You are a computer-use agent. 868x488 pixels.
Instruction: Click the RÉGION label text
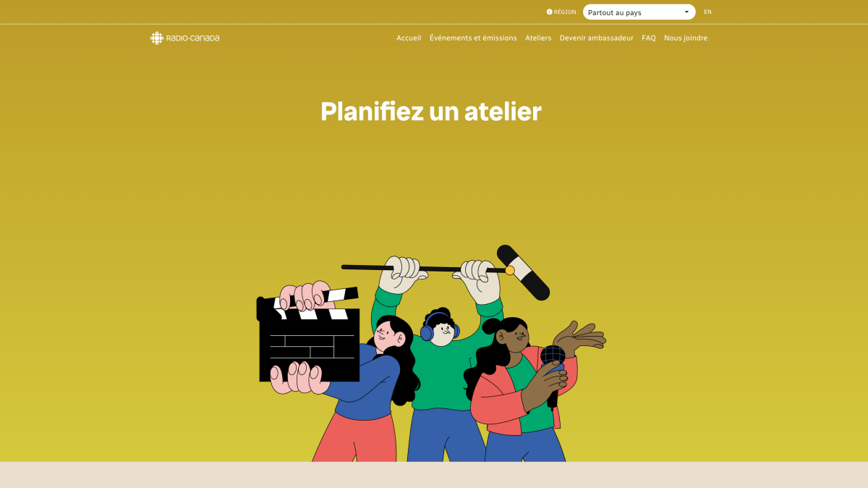pos(566,12)
